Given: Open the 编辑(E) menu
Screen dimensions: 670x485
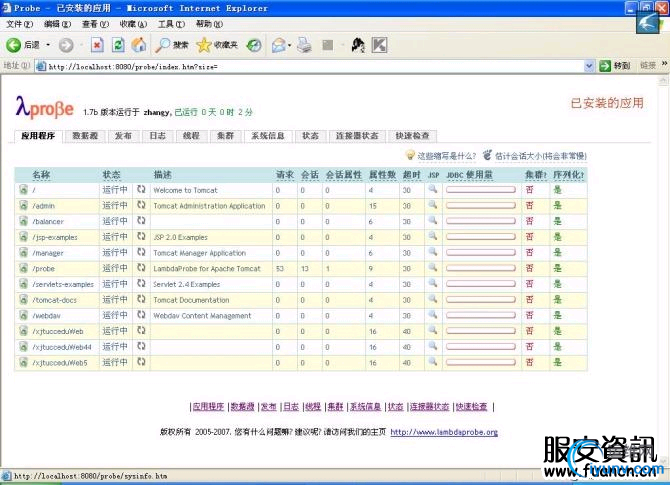Looking at the screenshot, I should (58, 24).
